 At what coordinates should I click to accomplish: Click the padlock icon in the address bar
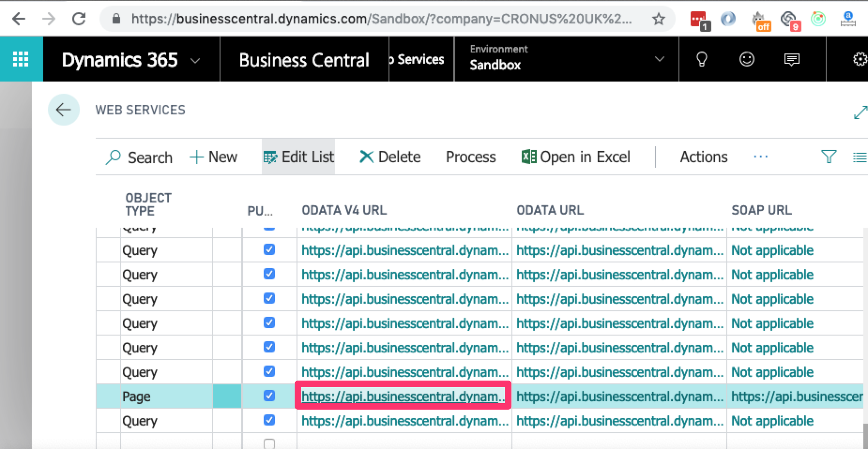coord(116,19)
